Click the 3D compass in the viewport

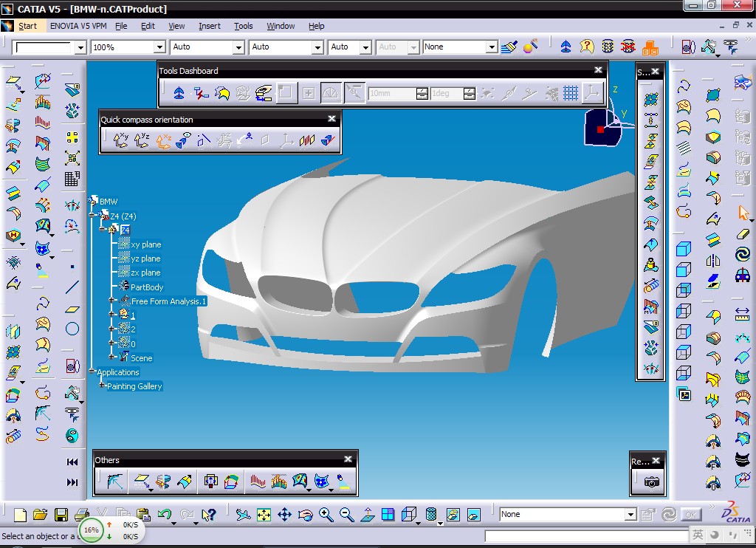(x=602, y=127)
